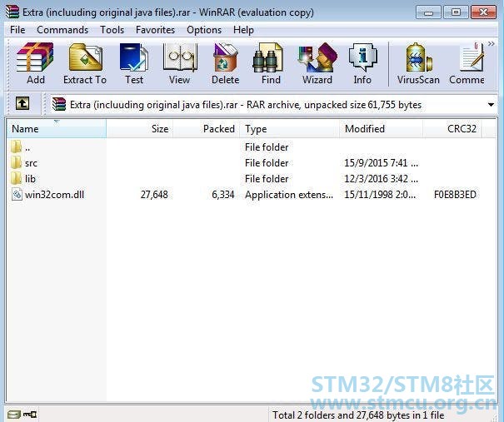Click the status bar total summary text
504x422 pixels.
click(358, 415)
